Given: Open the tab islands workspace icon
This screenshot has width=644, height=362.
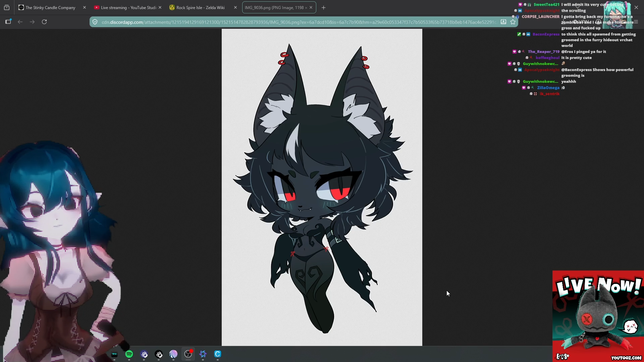Looking at the screenshot, I should click(7, 7).
